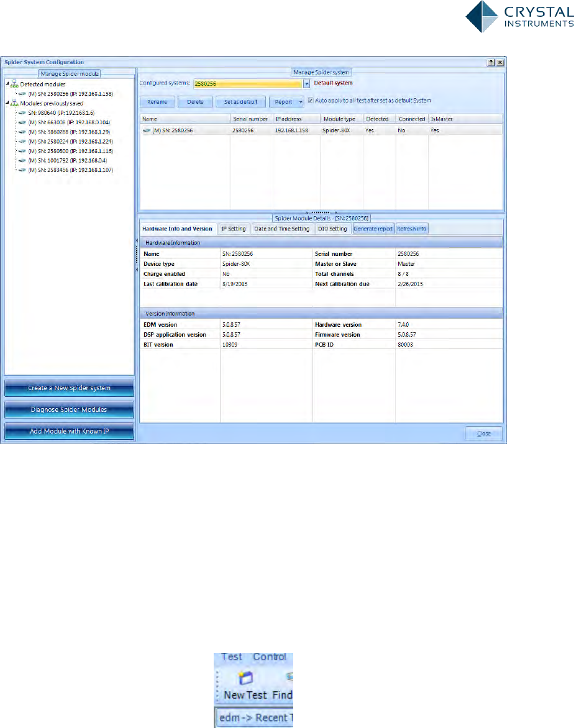The height and width of the screenshot is (728, 574).
Task: Click the Modules previously saved network icon
Action: [14, 103]
